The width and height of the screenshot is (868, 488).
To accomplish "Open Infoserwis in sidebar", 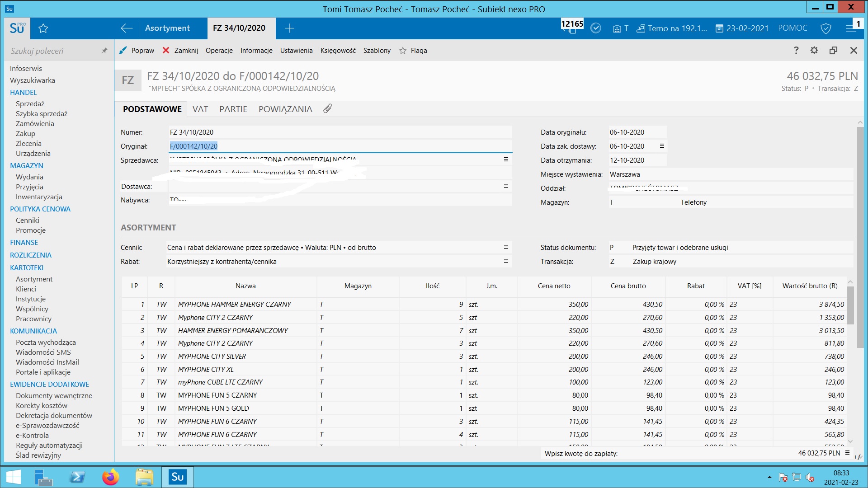I will 26,68.
